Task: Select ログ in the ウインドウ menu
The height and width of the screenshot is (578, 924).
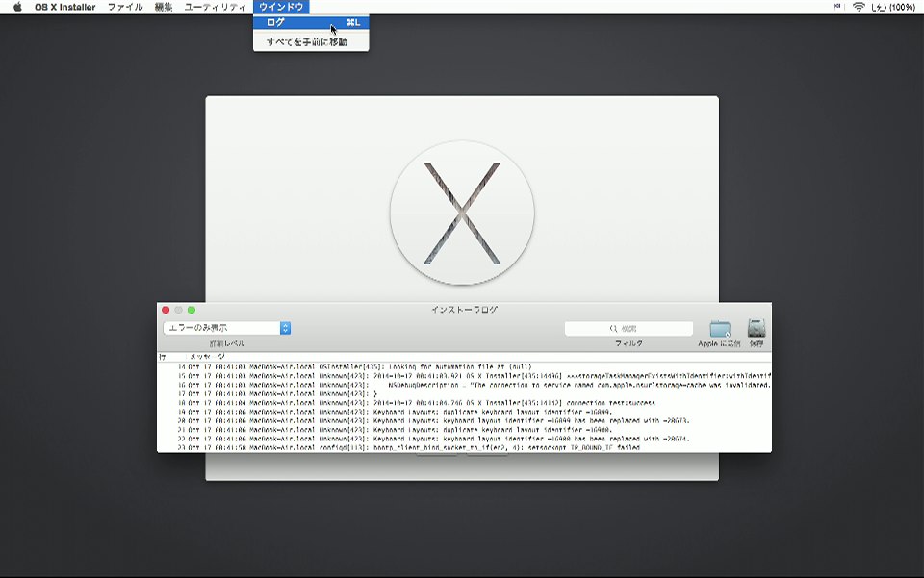Action: pos(311,22)
